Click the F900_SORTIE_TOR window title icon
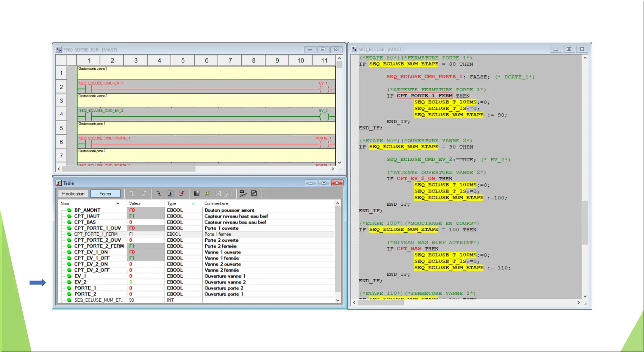This screenshot has height=352, width=644. 59,50
